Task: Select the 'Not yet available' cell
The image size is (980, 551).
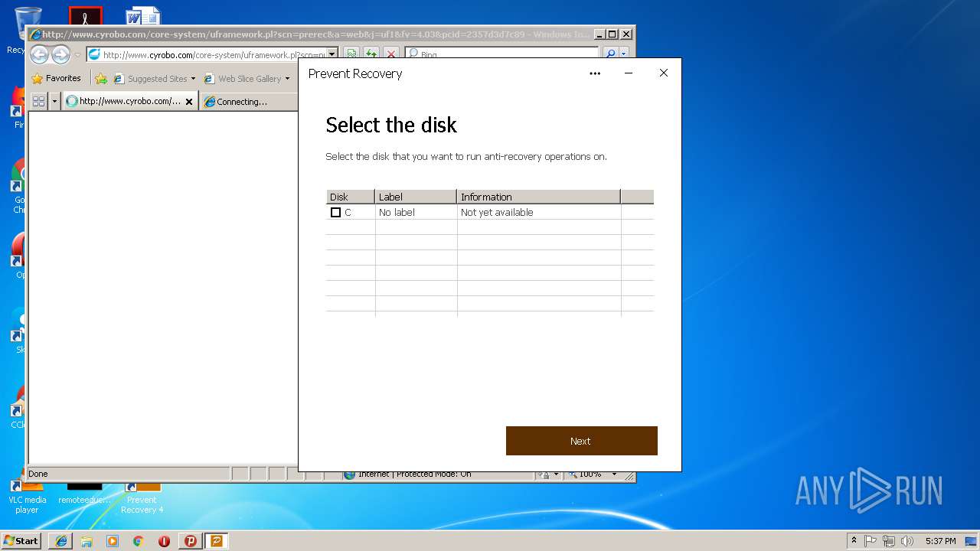Action: pyautogui.click(x=538, y=212)
